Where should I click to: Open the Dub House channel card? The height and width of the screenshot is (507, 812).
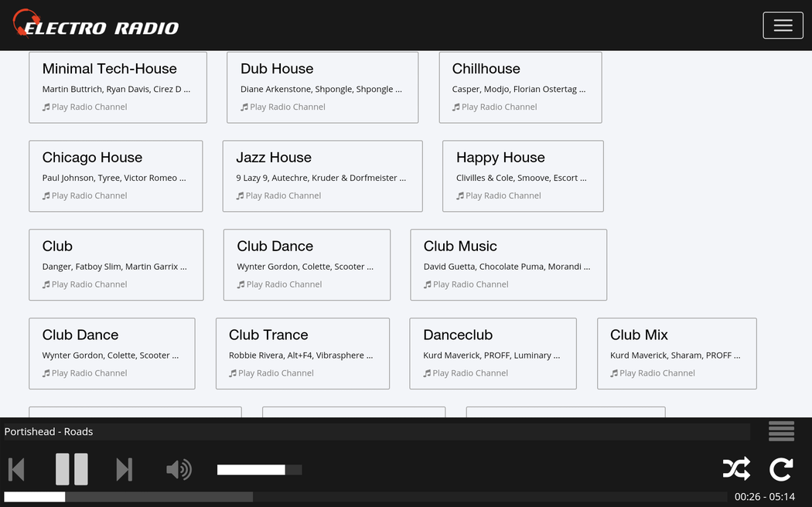pos(322,87)
